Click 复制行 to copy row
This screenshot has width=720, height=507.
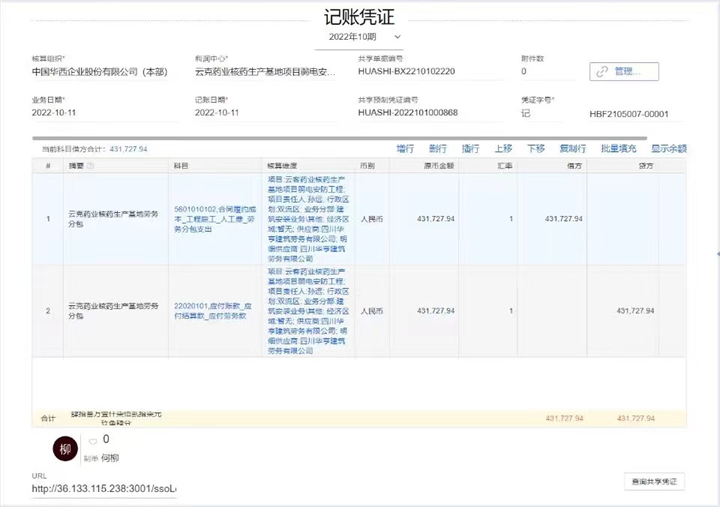click(x=573, y=149)
